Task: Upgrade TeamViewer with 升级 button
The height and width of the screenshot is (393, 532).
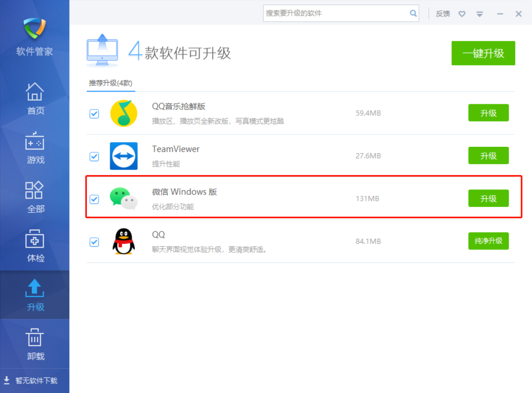Action: click(x=488, y=156)
